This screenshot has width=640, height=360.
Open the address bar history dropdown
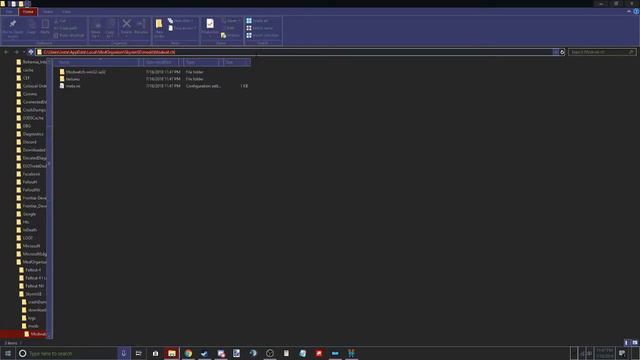(556, 52)
